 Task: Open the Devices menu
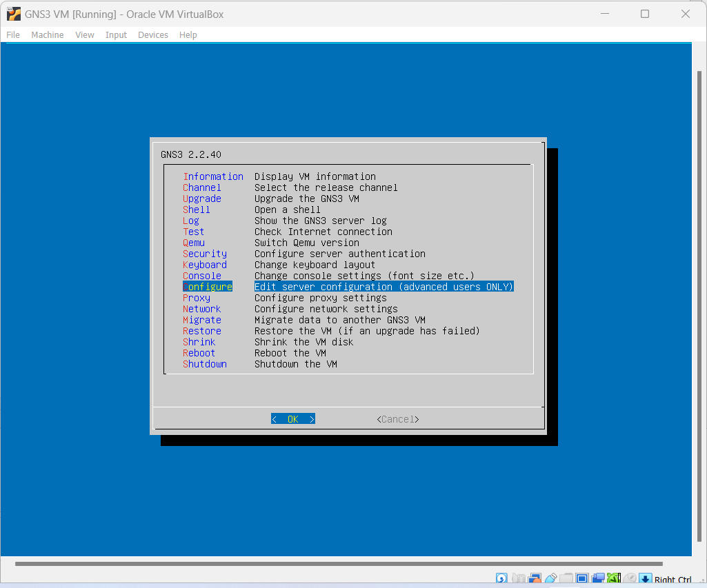pyautogui.click(x=153, y=34)
